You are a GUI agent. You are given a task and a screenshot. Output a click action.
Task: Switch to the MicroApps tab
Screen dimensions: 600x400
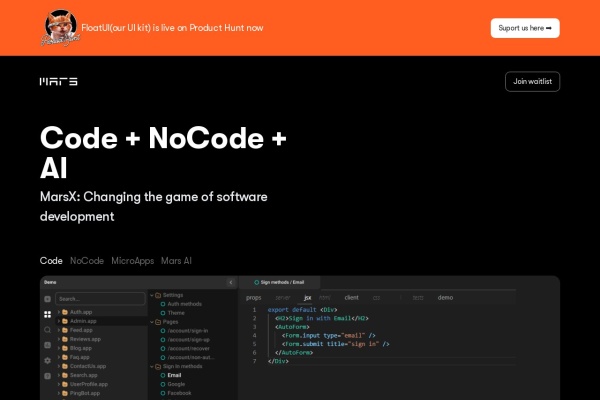coord(132,261)
